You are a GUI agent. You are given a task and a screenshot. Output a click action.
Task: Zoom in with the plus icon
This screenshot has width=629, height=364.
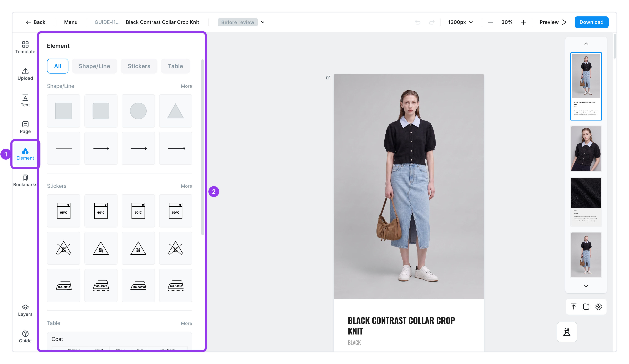tap(523, 22)
